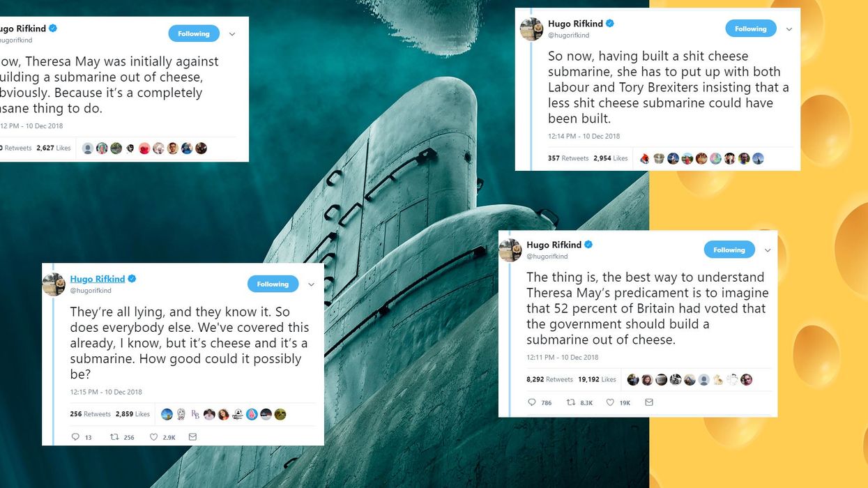Image resolution: width=868 pixels, height=488 pixels.
Task: Toggle Following on the "52 percent" tweet
Action: click(x=729, y=250)
